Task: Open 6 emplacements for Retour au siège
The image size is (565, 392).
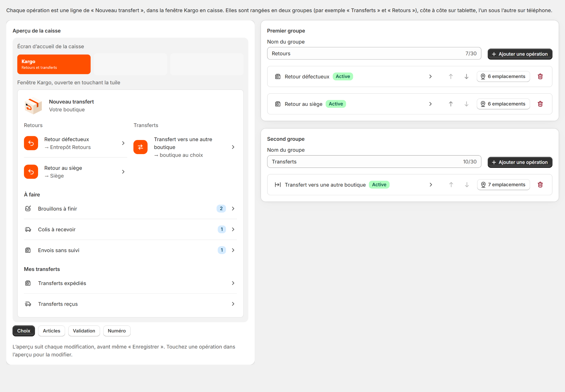Action: pos(503,104)
